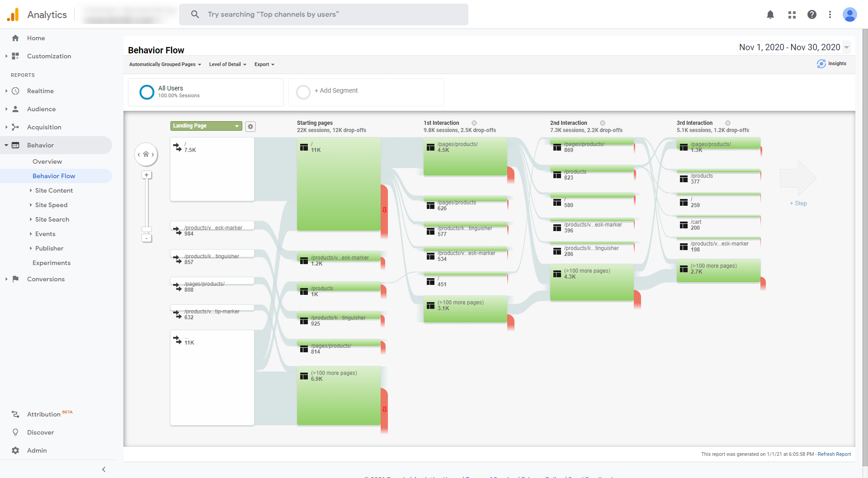Click the Home house icon in sidebar
The width and height of the screenshot is (868, 478).
15,38
